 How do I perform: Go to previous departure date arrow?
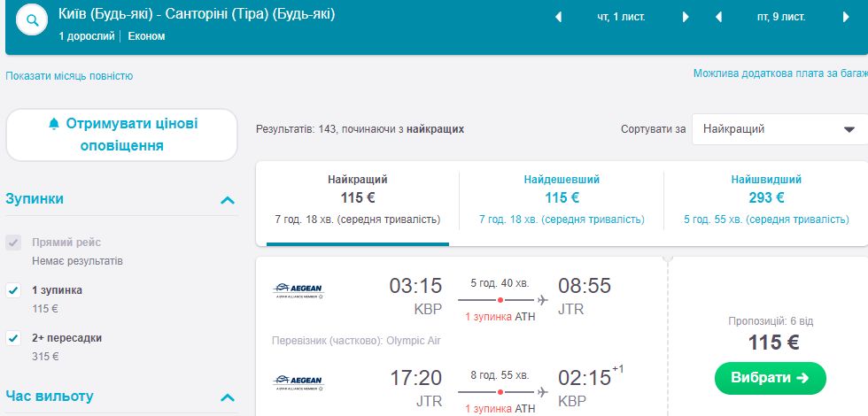click(x=558, y=17)
